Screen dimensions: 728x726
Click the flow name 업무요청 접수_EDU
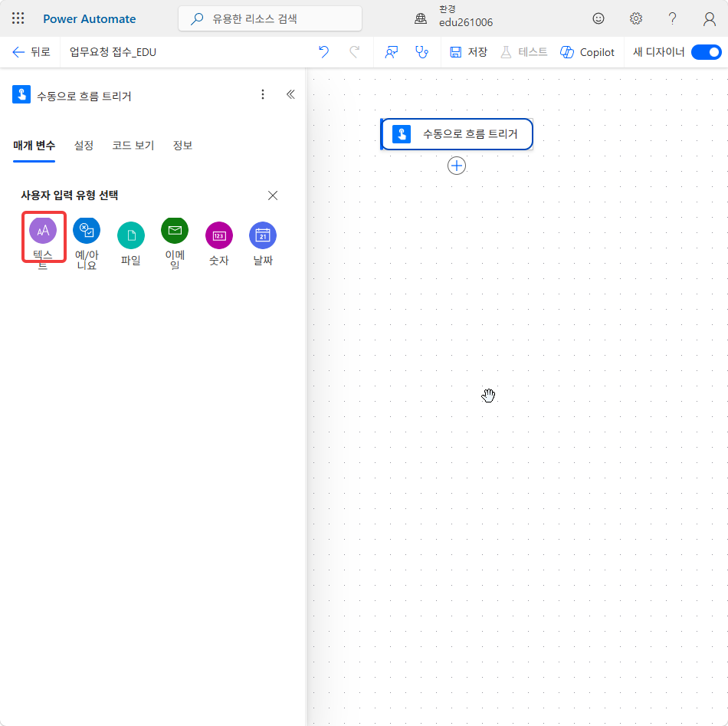click(x=113, y=52)
